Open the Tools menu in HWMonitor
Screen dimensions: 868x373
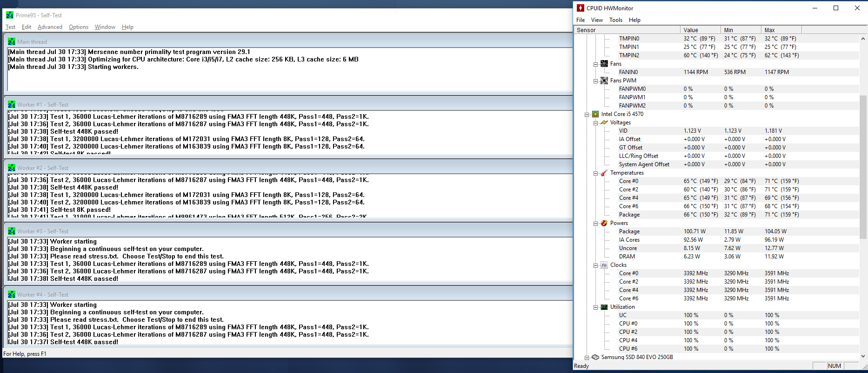click(x=616, y=20)
